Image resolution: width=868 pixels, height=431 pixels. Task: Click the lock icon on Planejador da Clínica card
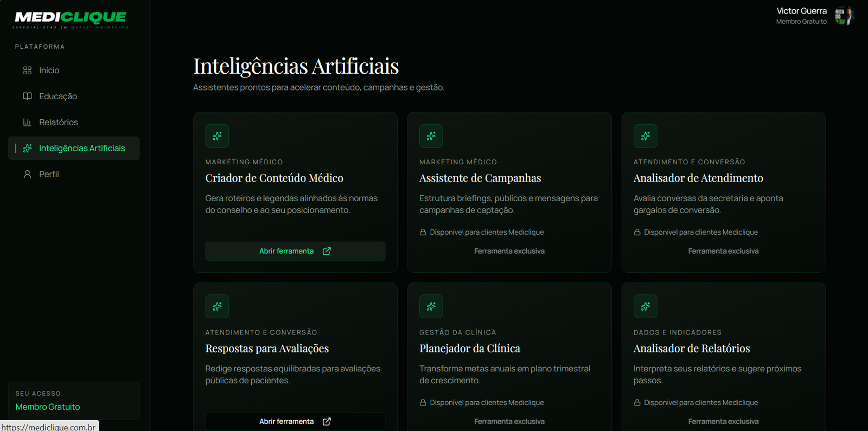tap(423, 402)
